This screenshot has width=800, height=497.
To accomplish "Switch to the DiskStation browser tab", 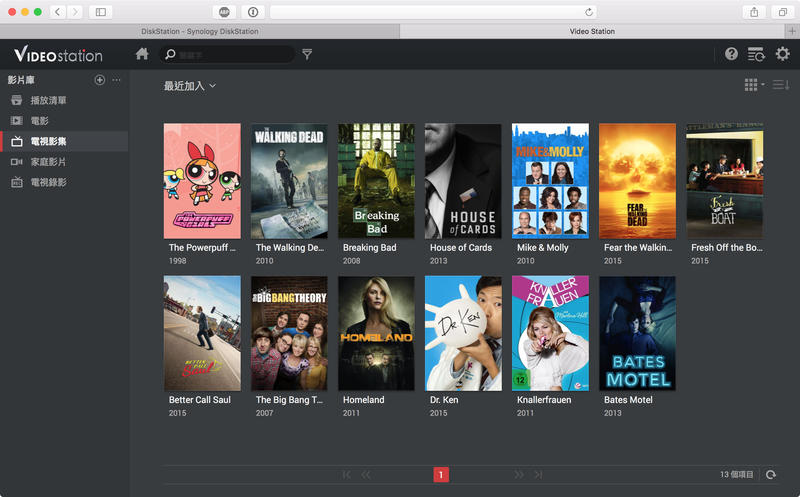I will click(198, 31).
